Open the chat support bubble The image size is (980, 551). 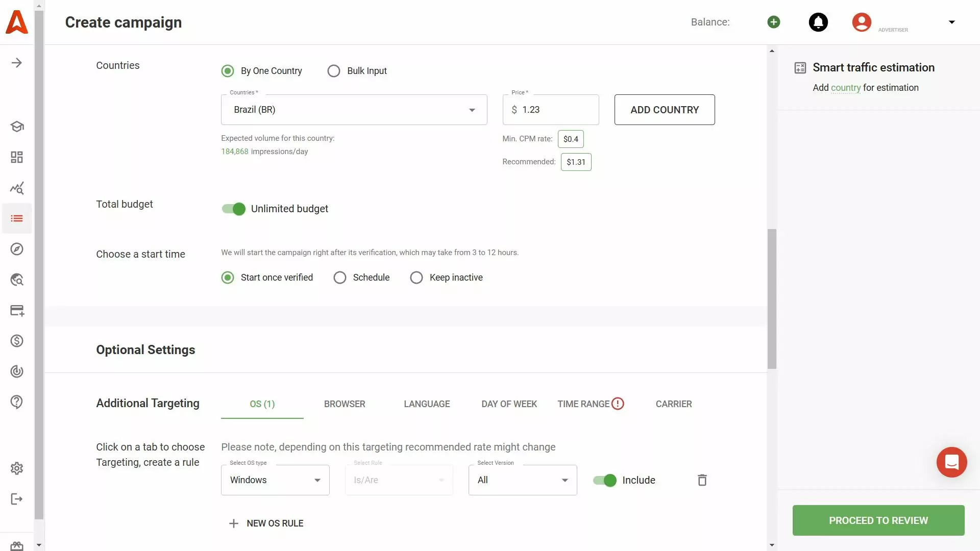point(951,462)
